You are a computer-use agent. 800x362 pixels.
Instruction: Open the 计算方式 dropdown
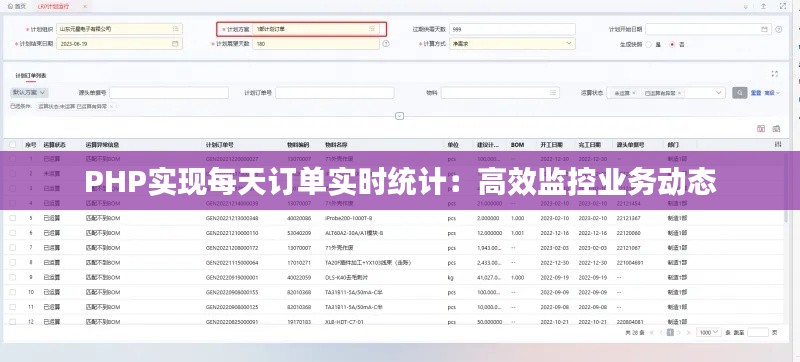512,44
